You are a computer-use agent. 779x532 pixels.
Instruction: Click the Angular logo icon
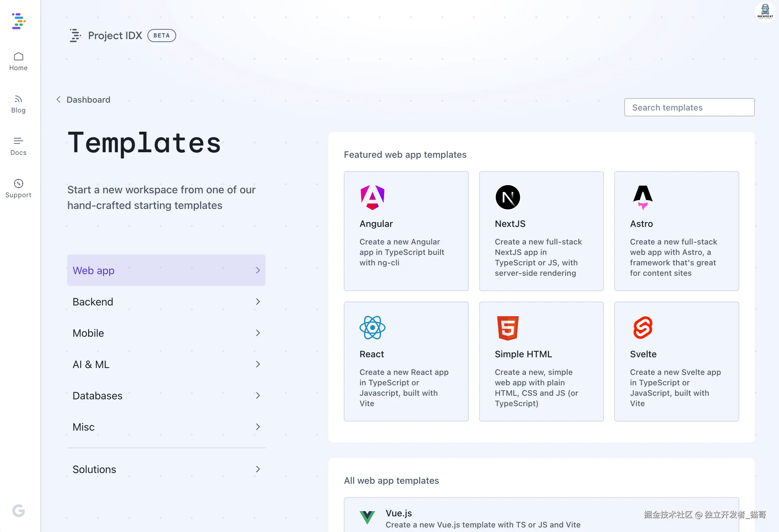(373, 198)
